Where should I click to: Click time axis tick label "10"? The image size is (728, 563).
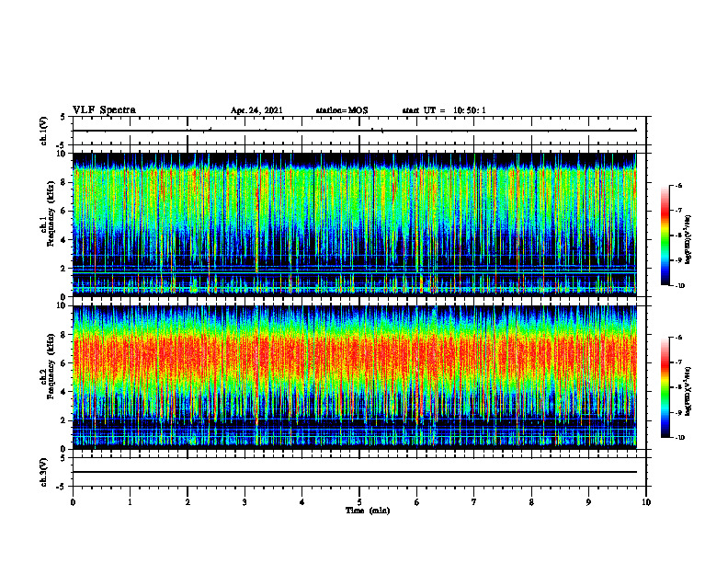pos(646,502)
